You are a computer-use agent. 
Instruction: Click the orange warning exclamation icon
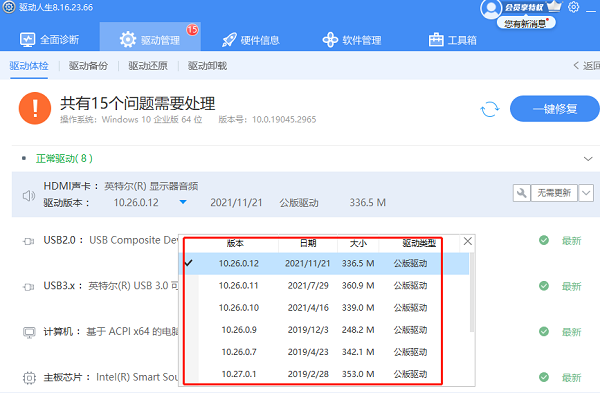35,108
